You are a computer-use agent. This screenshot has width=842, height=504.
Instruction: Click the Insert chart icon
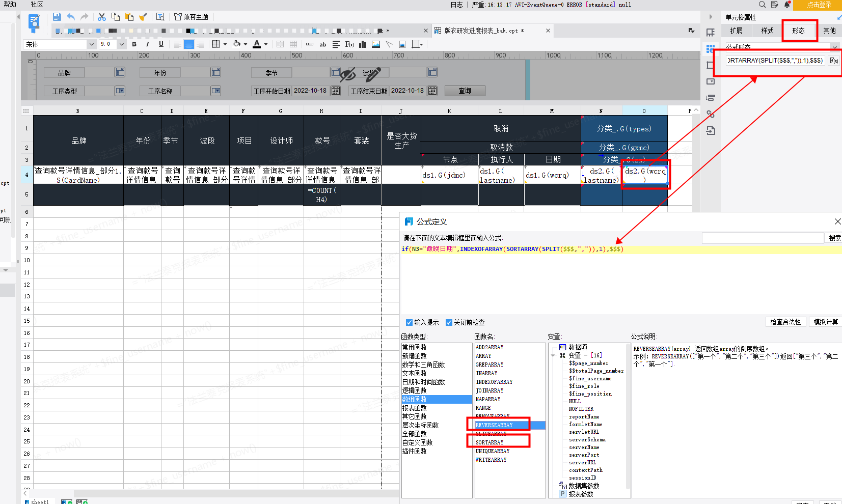[363, 44]
